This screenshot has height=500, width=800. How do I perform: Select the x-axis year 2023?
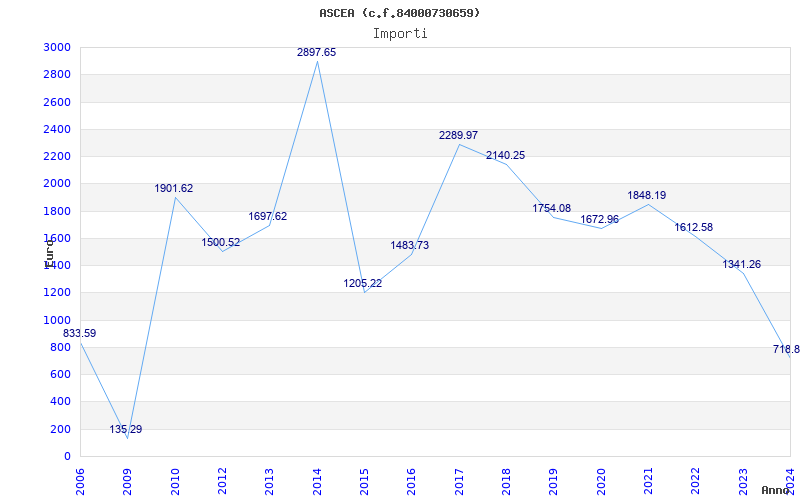[x=743, y=482]
